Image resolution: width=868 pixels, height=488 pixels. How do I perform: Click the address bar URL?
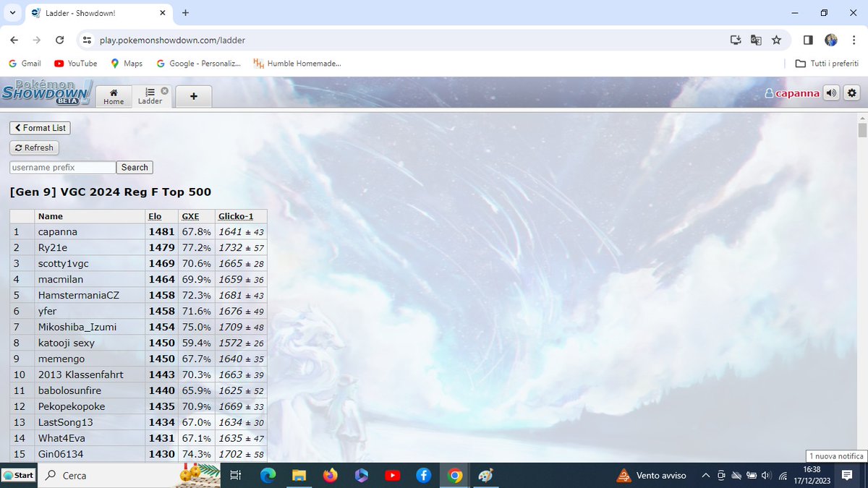(172, 40)
